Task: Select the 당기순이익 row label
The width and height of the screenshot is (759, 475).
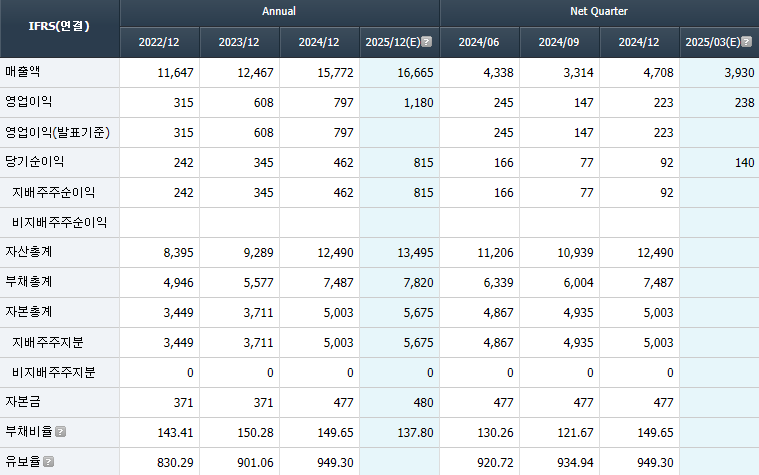Action: 34,162
